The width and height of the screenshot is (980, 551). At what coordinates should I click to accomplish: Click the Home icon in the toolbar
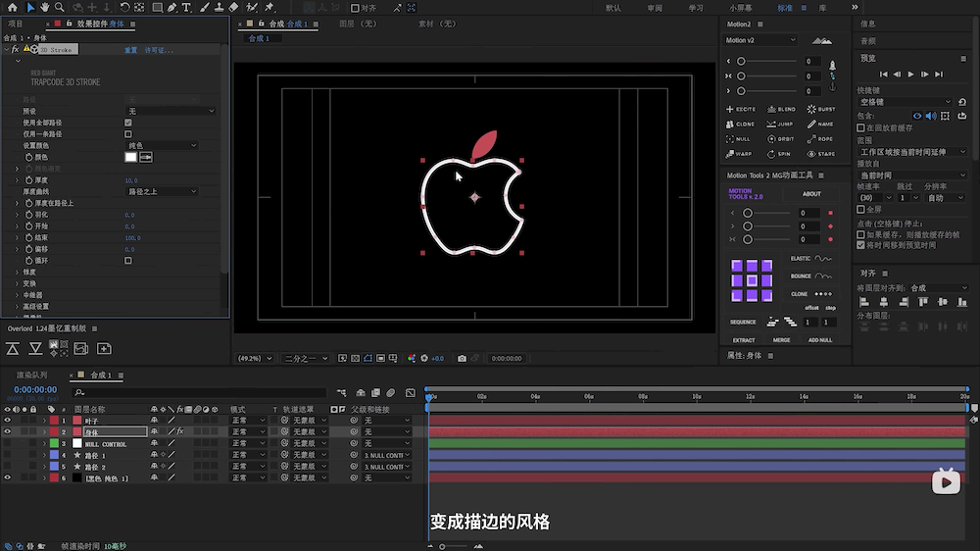pyautogui.click(x=12, y=8)
